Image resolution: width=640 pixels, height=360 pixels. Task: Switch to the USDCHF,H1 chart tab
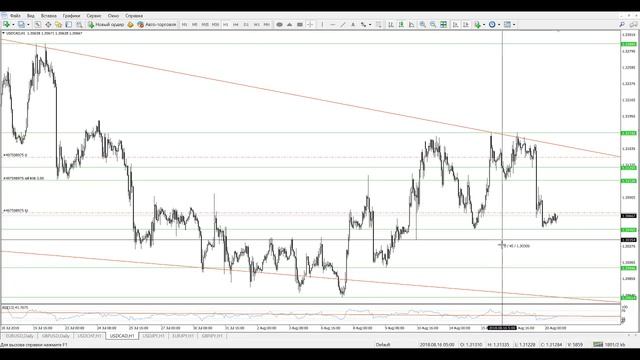point(89,336)
